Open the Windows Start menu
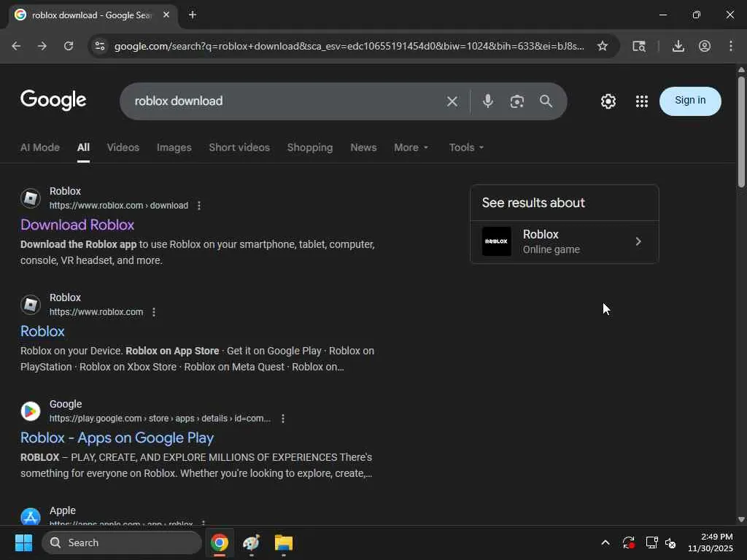The width and height of the screenshot is (747, 560). (23, 542)
